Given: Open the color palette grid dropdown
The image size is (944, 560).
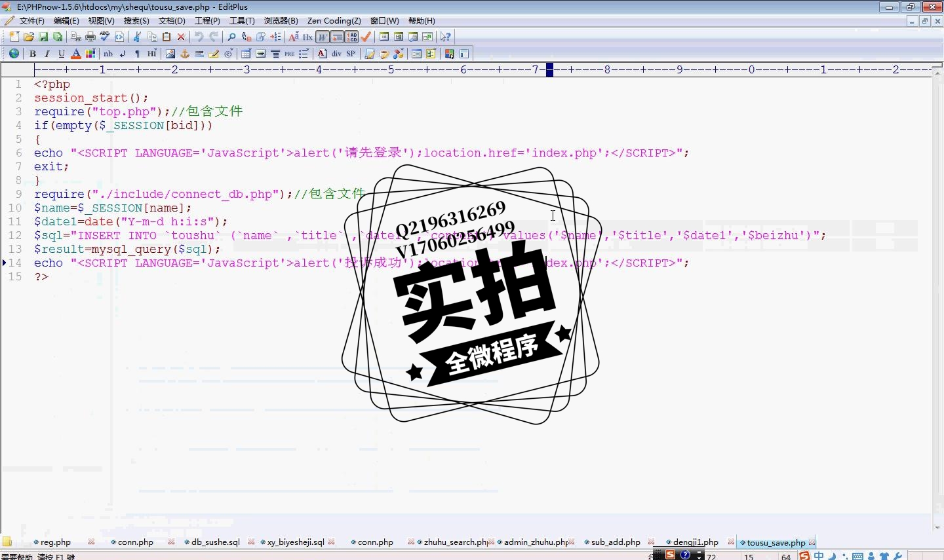Looking at the screenshot, I should click(90, 54).
